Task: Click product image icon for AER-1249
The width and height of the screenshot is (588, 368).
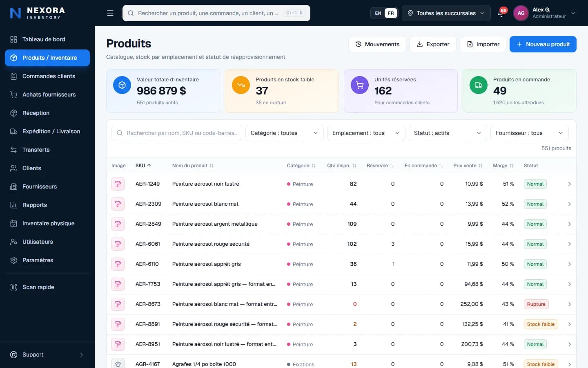Action: [x=118, y=184]
